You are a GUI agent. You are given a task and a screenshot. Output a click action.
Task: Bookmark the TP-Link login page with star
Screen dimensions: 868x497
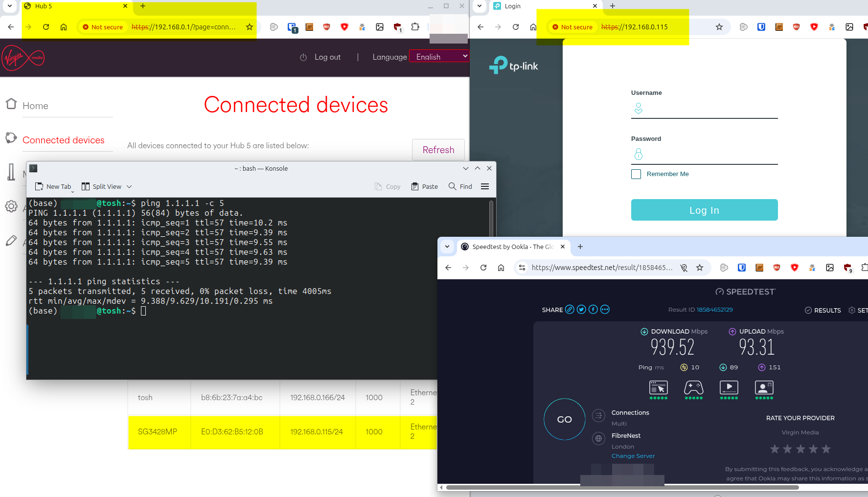[719, 27]
